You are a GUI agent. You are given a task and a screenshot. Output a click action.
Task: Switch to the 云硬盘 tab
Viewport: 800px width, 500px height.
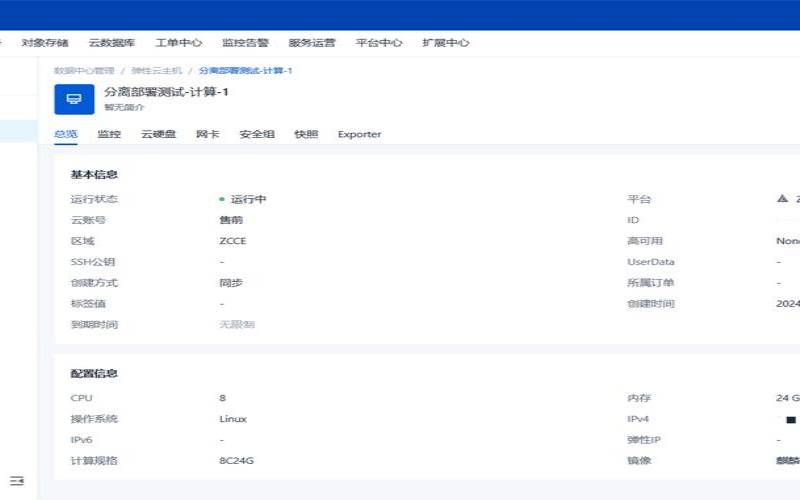click(158, 134)
